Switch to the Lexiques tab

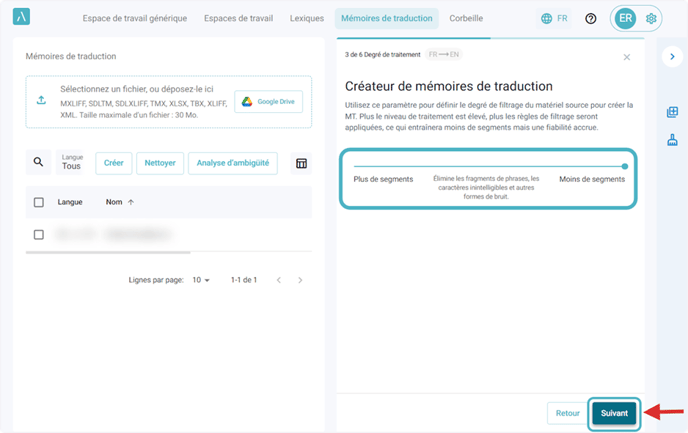(x=306, y=19)
